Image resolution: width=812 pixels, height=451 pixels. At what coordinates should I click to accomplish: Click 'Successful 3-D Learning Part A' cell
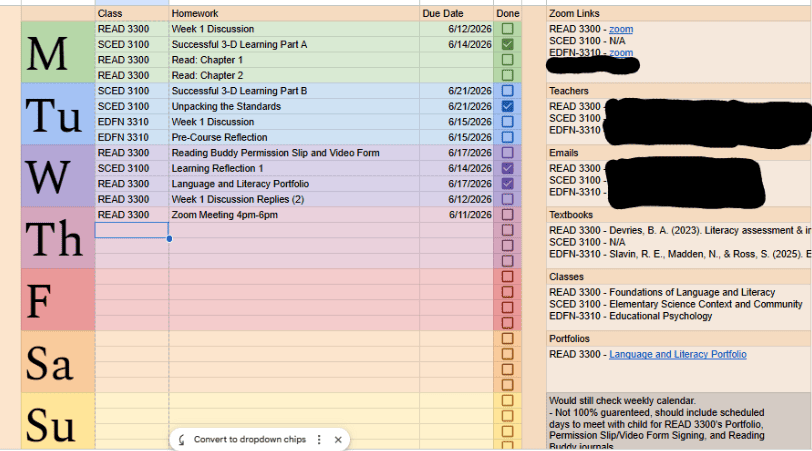[294, 45]
